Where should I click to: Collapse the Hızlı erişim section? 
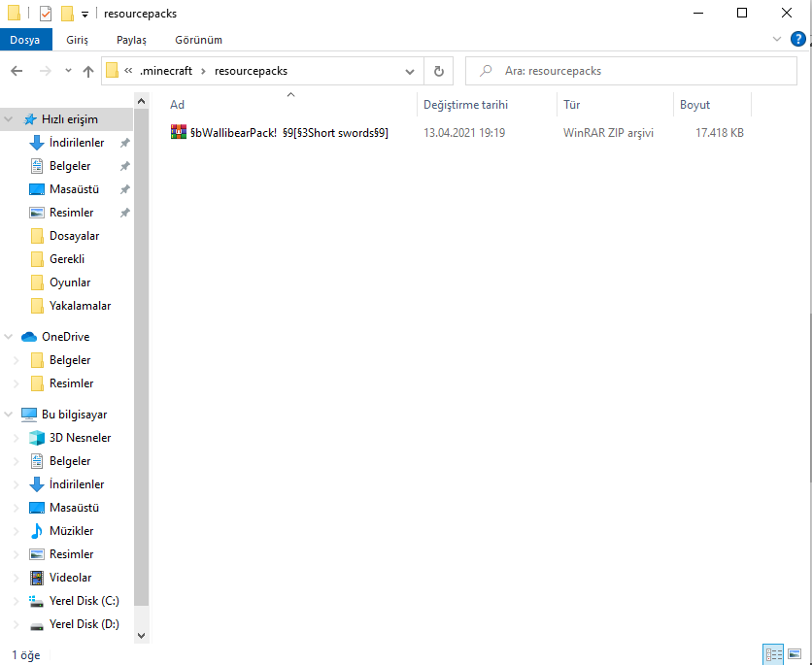click(x=9, y=119)
